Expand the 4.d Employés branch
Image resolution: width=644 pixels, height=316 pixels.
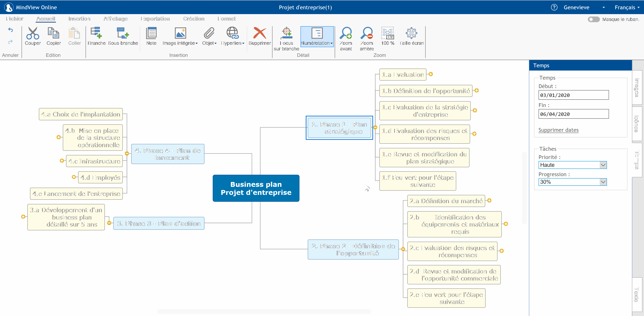pos(74,177)
